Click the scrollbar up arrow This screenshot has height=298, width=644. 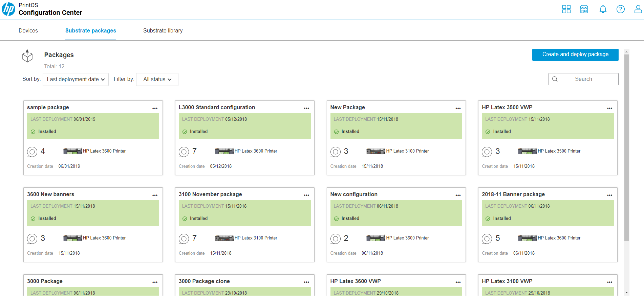626,52
